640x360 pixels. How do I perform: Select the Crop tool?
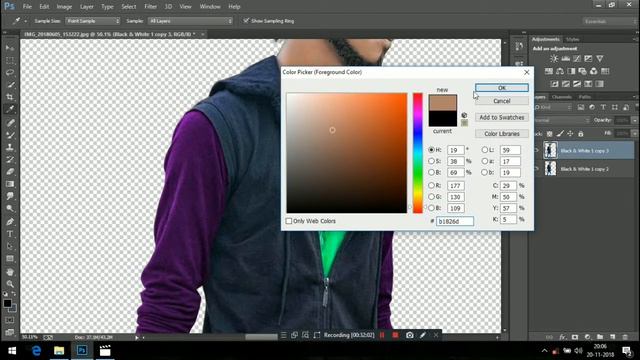[x=10, y=97]
